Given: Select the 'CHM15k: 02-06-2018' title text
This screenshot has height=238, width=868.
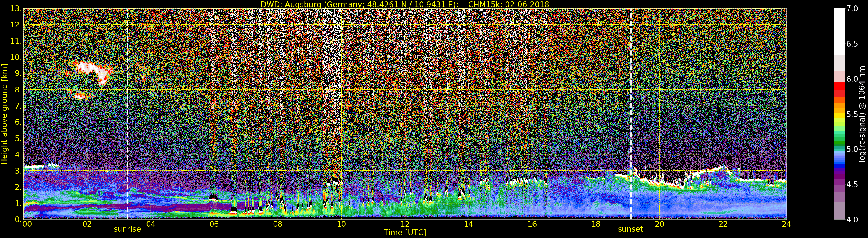Looking at the screenshot, I should [x=508, y=4].
